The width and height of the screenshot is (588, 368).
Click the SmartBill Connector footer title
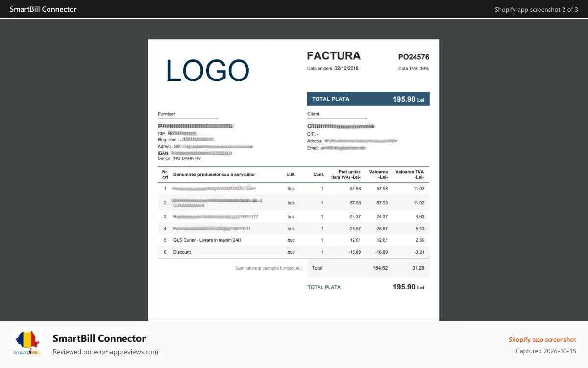click(x=99, y=338)
